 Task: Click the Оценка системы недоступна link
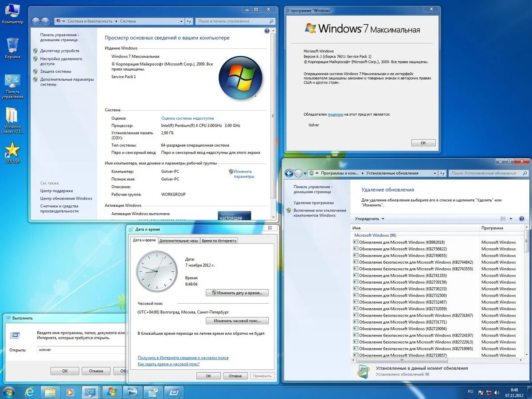click(188, 118)
